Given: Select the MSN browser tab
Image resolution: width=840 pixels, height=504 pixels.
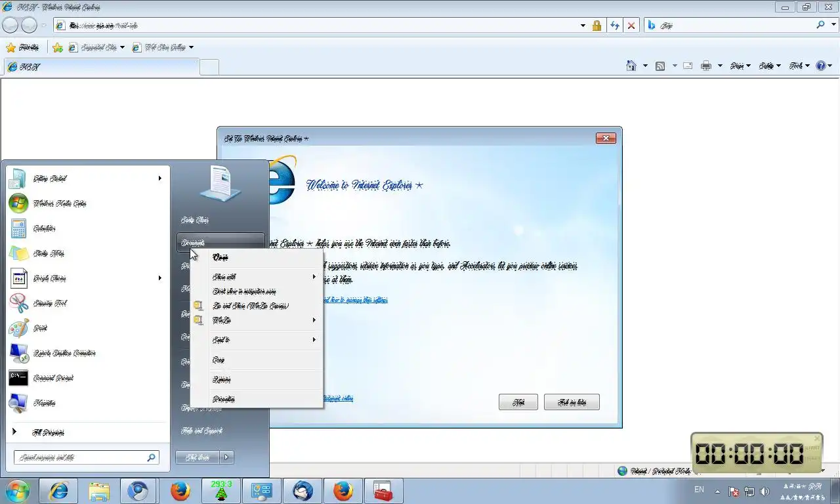Looking at the screenshot, I should (x=102, y=67).
